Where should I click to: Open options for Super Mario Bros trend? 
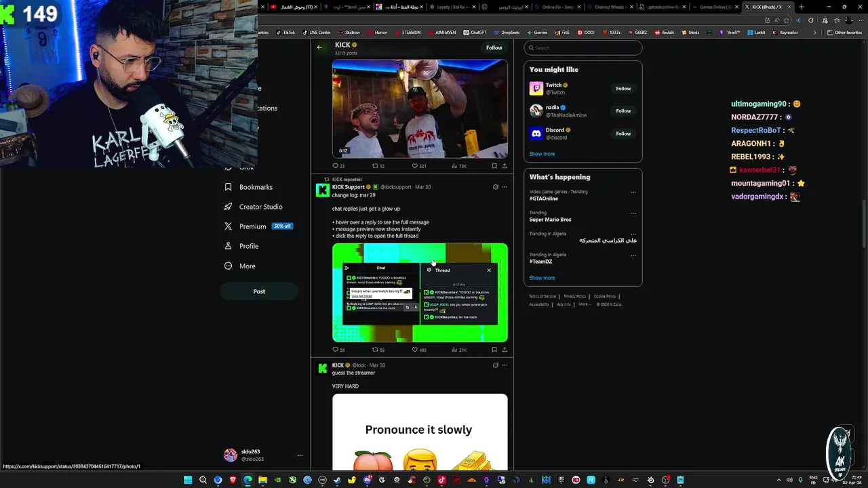coord(633,213)
